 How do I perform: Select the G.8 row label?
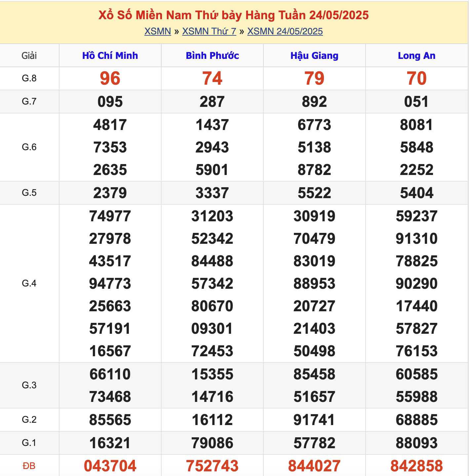coord(29,78)
